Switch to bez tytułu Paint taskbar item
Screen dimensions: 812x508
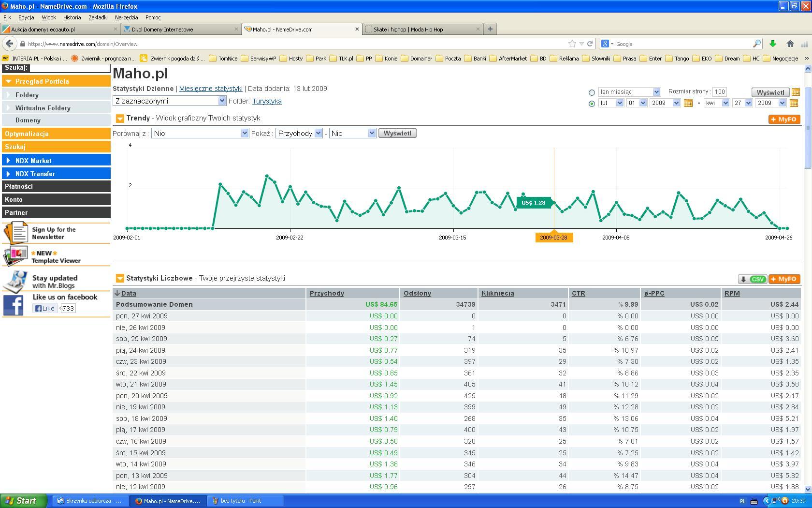point(245,501)
